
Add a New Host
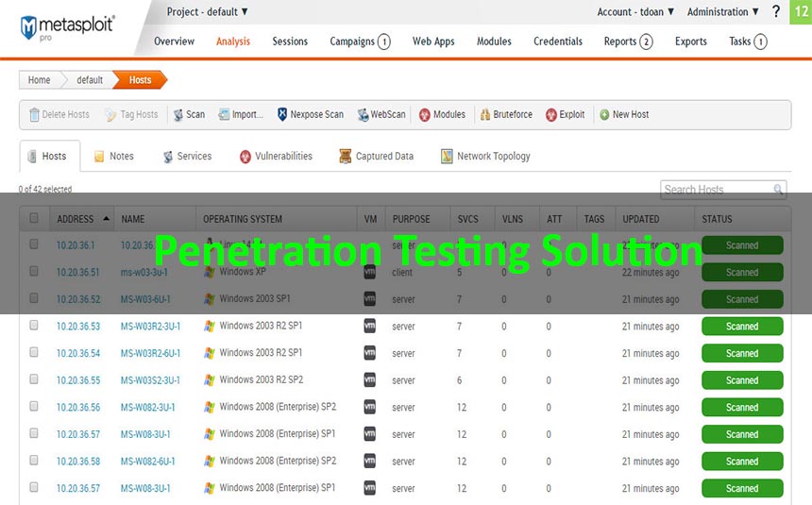[624, 114]
